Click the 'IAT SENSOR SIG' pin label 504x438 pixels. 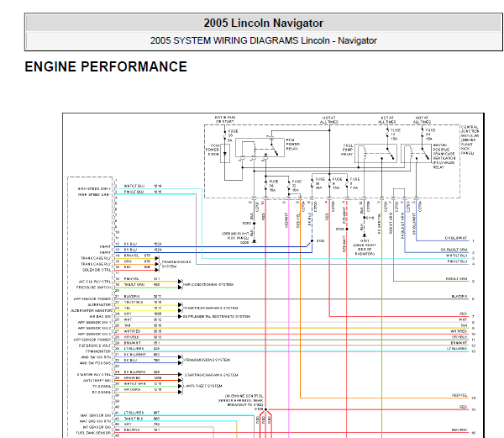(97, 427)
